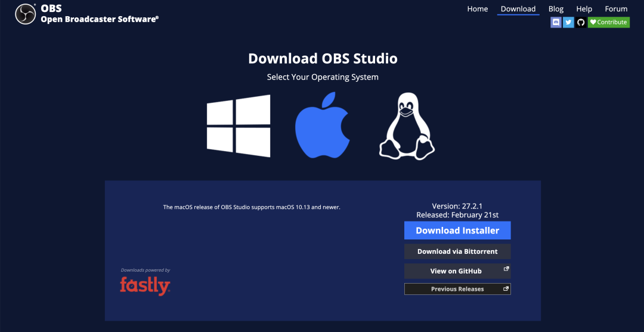Click the Downloads powered by caption

click(x=145, y=270)
